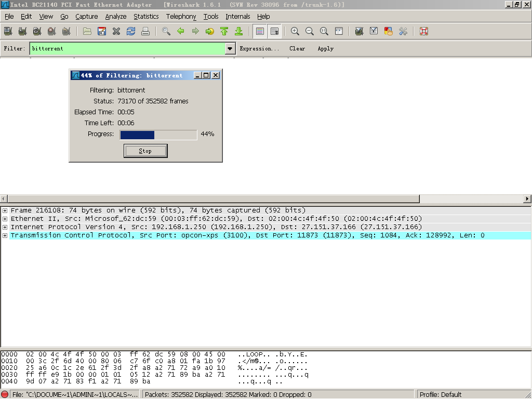532x399 pixels.
Task: Open the Telephony menu
Action: (181, 16)
